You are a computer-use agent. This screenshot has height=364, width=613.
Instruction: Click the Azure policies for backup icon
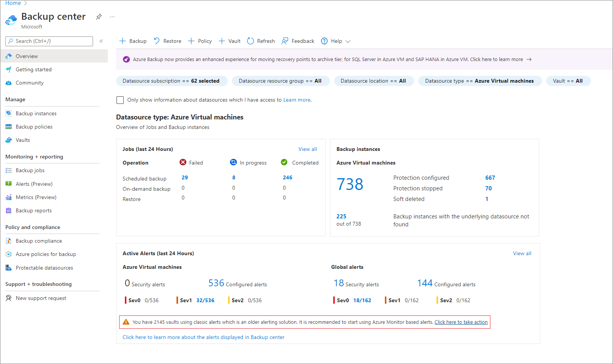coord(8,254)
